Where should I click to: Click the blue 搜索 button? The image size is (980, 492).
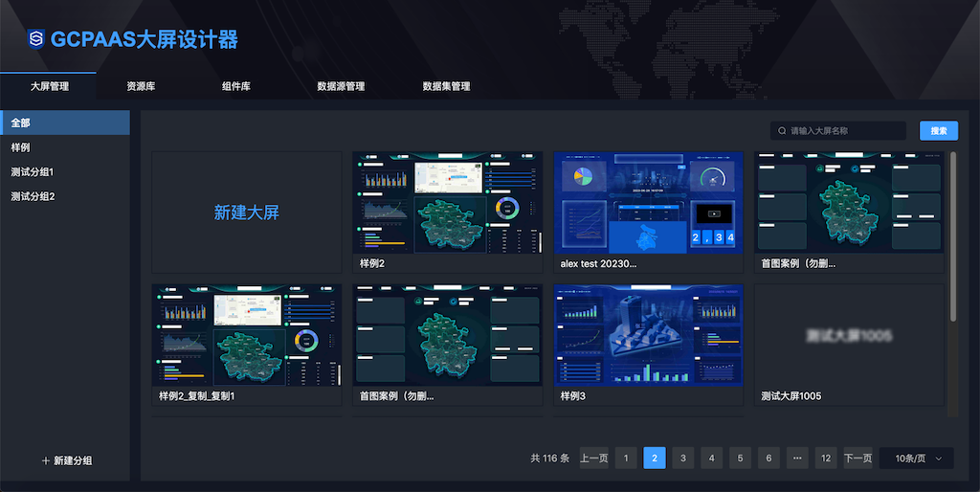939,131
